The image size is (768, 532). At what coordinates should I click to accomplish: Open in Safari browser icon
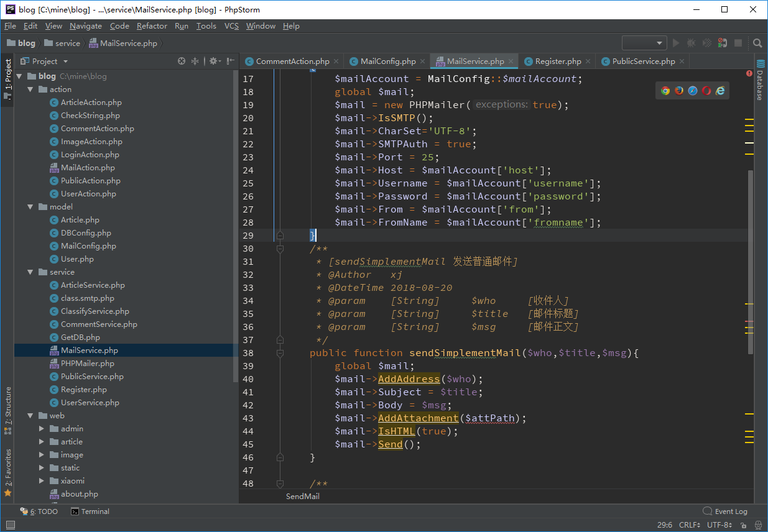click(693, 90)
